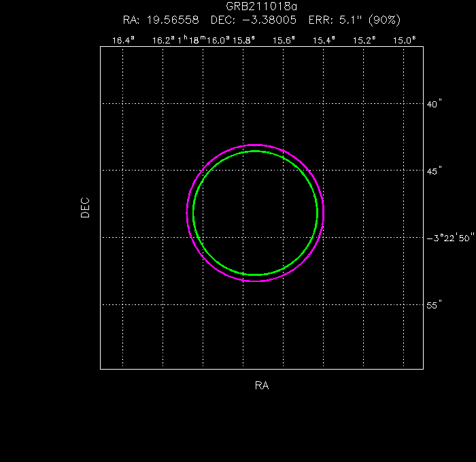Click the ERR: 5.1" (90%) text
This screenshot has height=462, width=476.
(x=354, y=20)
